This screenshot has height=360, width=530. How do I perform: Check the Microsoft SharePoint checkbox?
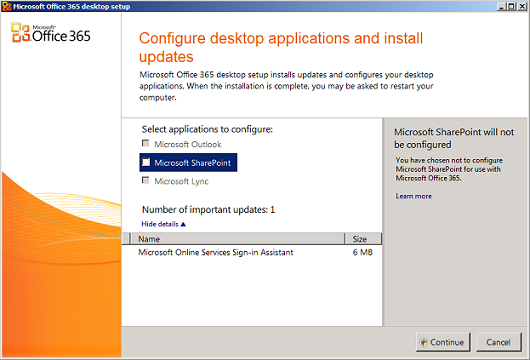tap(146, 162)
